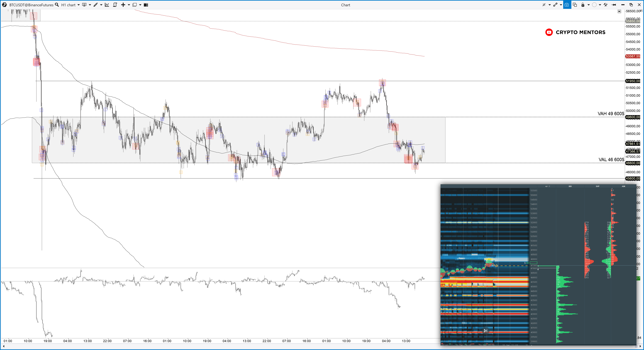This screenshot has height=350, width=644.
Task: Click the crosshair plus tool icon
Action: pyautogui.click(x=123, y=5)
